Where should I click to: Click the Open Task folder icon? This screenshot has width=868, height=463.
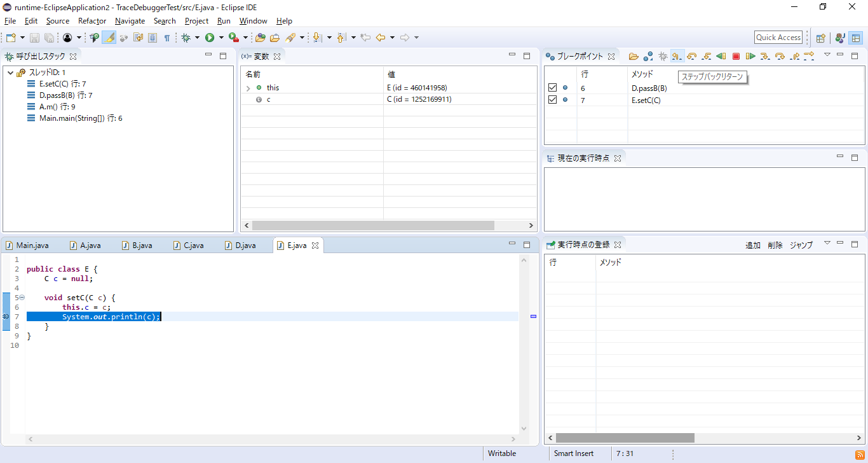pos(275,38)
